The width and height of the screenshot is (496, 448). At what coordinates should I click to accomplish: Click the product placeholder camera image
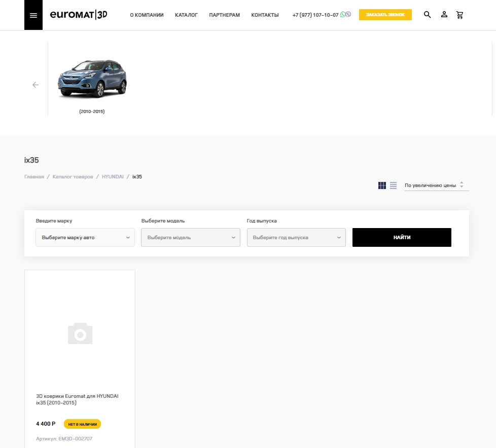[x=80, y=333]
